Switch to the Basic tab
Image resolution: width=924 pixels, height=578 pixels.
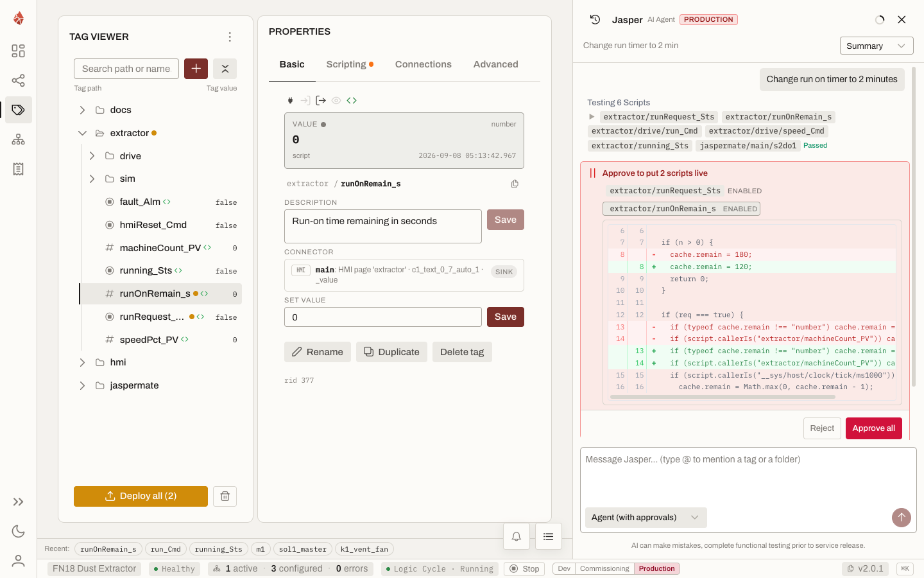point(292,64)
